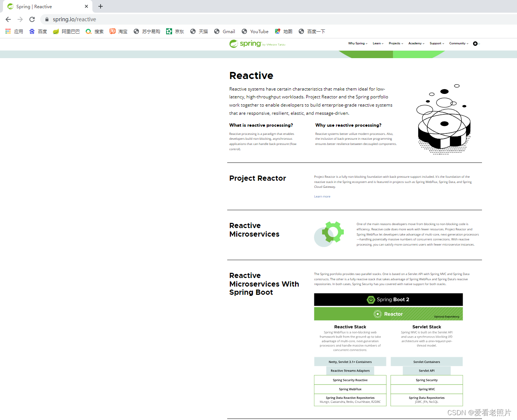Expand the Why Spring menu

358,44
